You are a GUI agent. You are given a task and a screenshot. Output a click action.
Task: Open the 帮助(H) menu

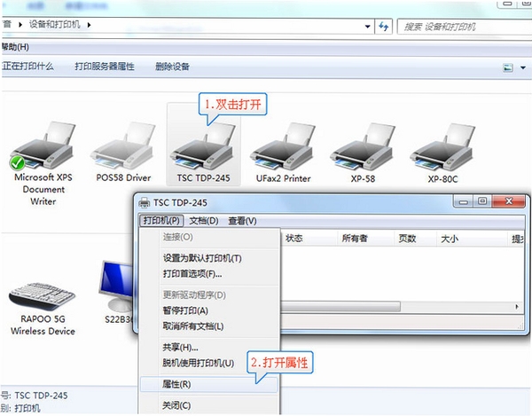[15, 46]
